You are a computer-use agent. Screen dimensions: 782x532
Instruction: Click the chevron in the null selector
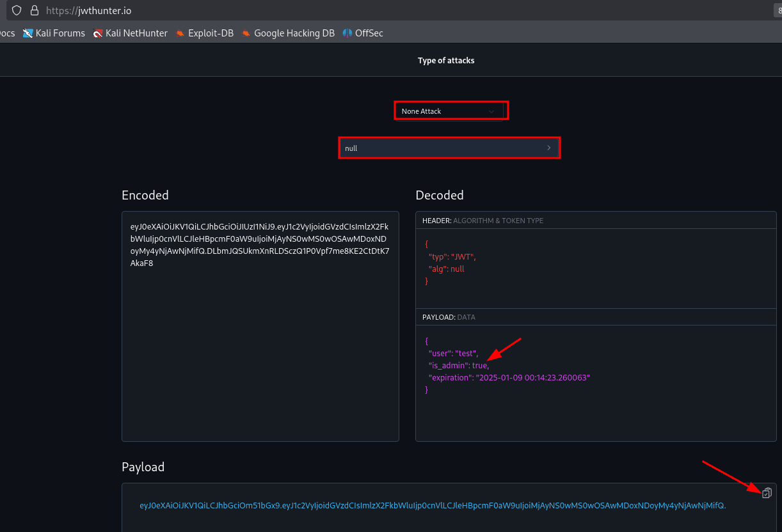coord(548,148)
